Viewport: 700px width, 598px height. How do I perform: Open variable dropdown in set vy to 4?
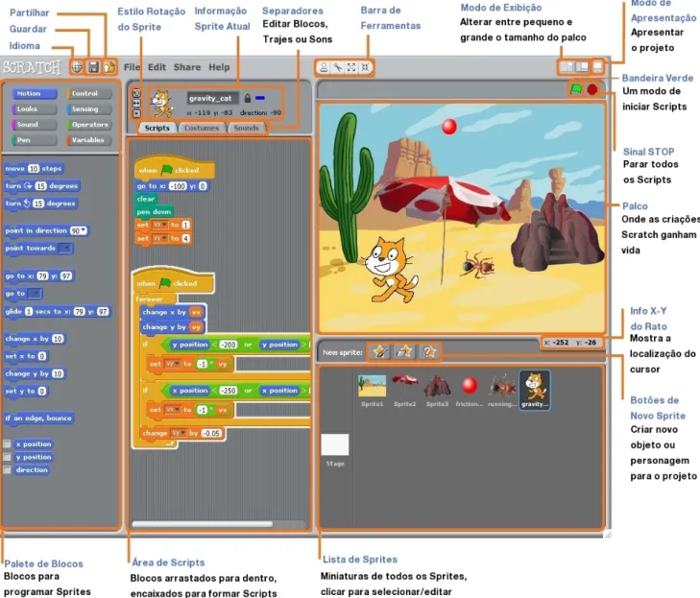tap(159, 239)
